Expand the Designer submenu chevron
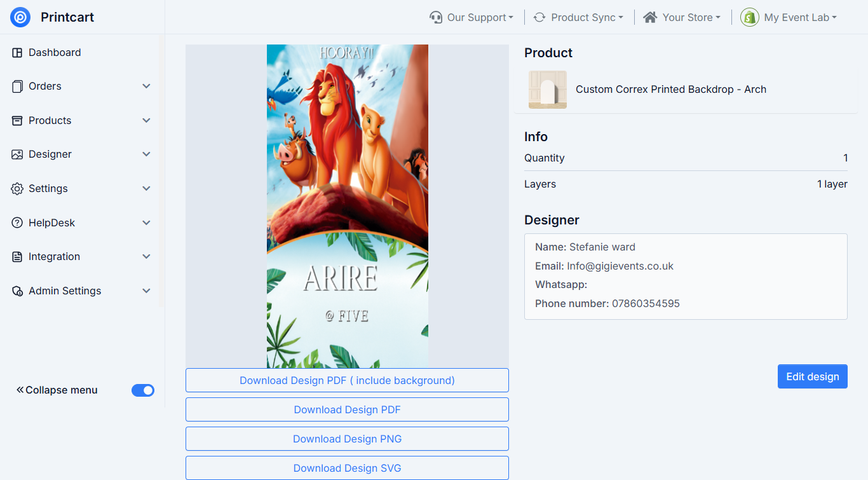 [146, 154]
